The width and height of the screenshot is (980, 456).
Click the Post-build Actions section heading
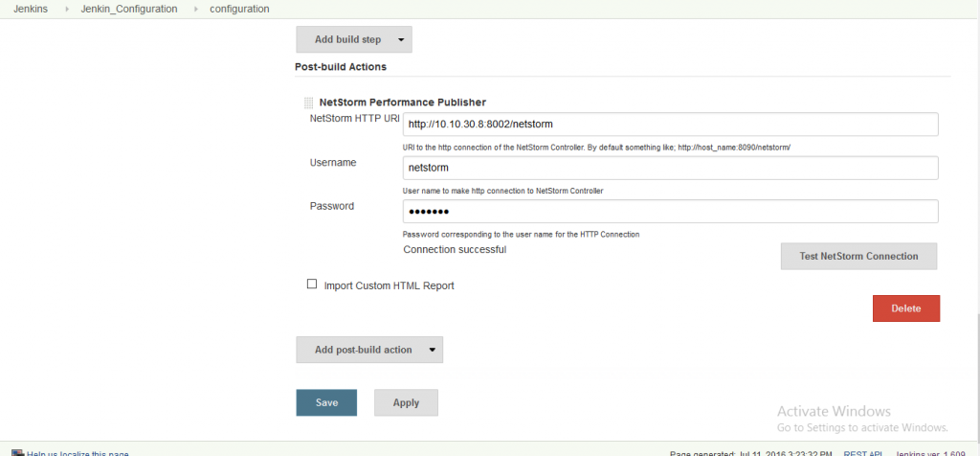click(x=341, y=66)
